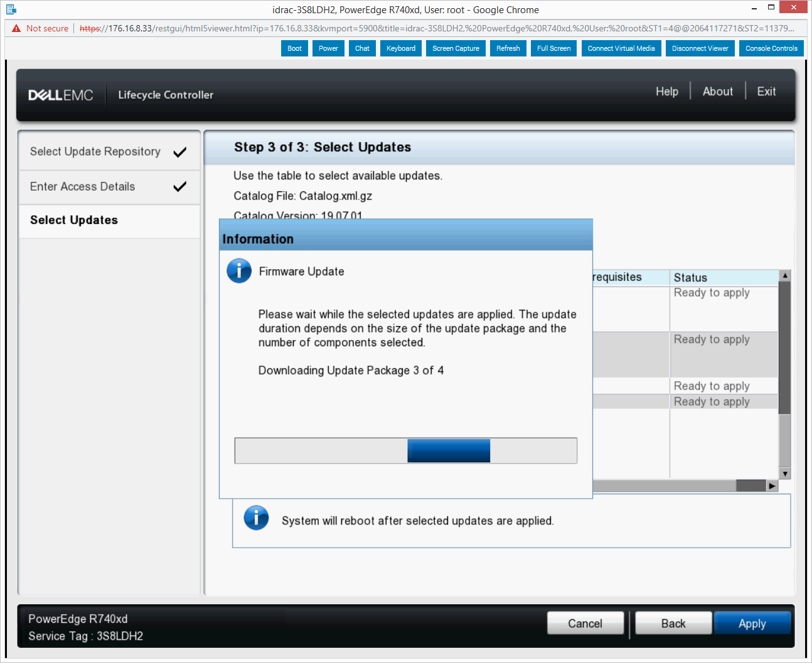
Task: Click the Cancel button
Action: (x=585, y=623)
